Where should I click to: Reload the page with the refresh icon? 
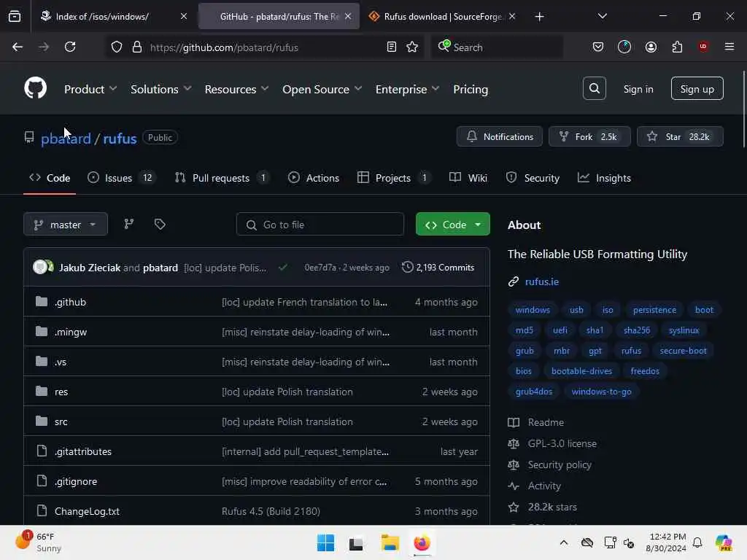click(x=70, y=47)
